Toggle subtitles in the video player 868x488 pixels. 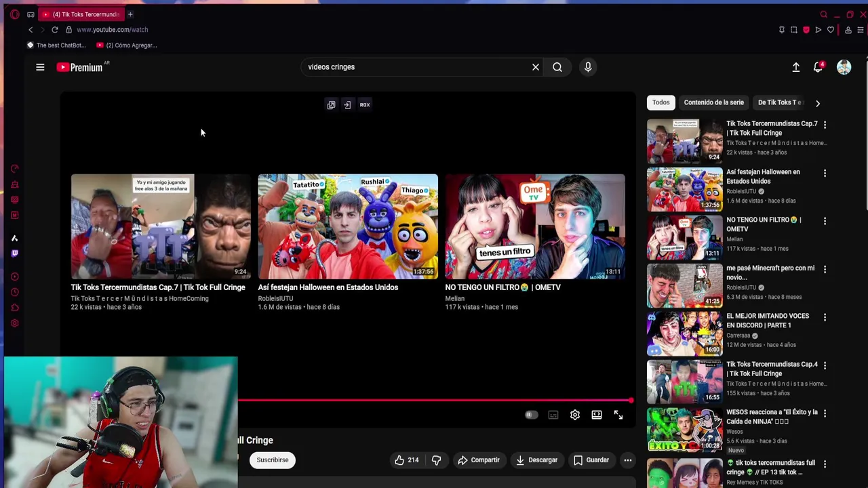553,415
